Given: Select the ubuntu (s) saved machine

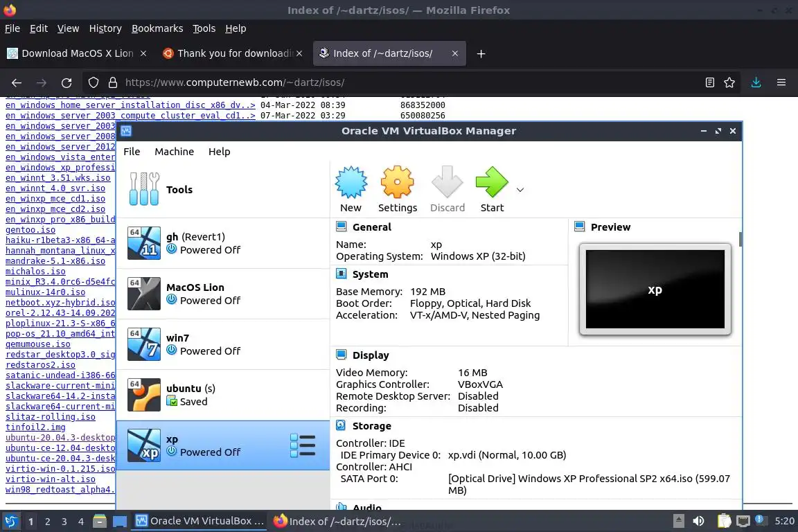Looking at the screenshot, I should pyautogui.click(x=223, y=395).
